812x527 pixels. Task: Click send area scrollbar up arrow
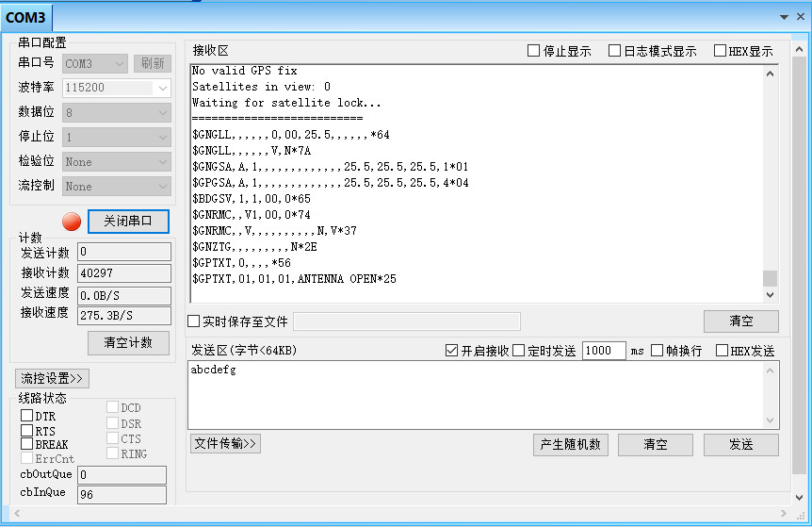(x=770, y=371)
